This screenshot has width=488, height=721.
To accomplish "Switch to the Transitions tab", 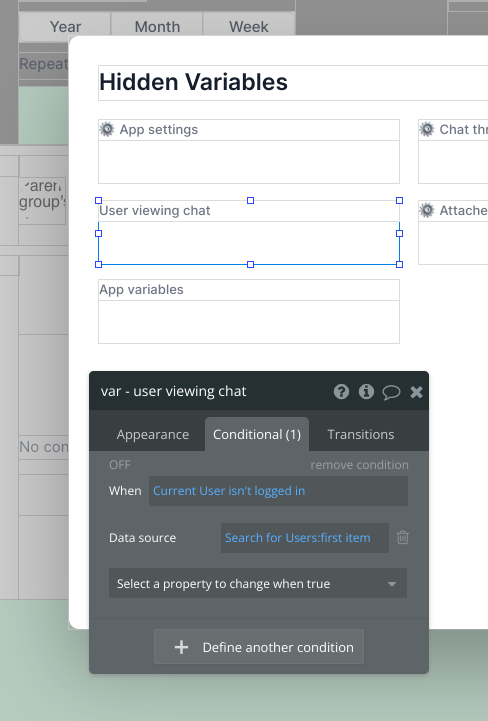I will coord(361,435).
